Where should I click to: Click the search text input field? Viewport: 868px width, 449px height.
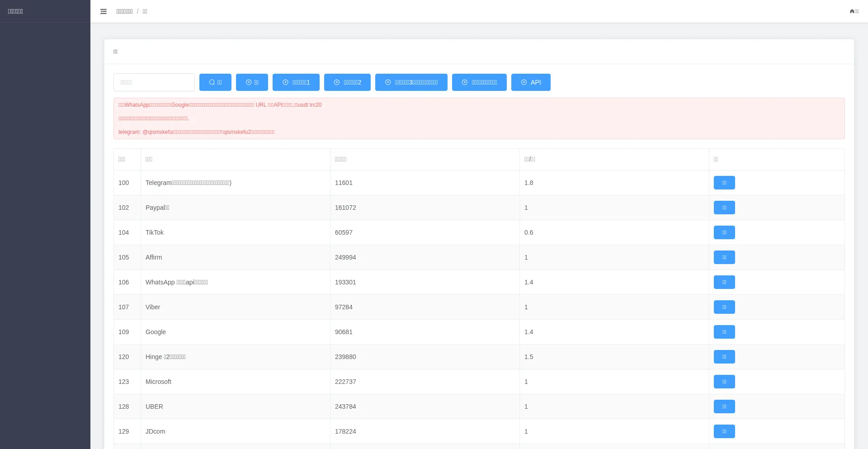pos(154,82)
